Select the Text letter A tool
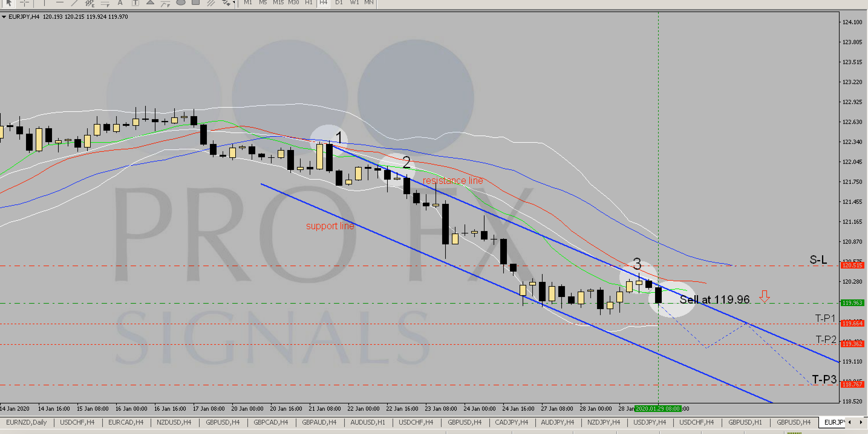 click(120, 3)
